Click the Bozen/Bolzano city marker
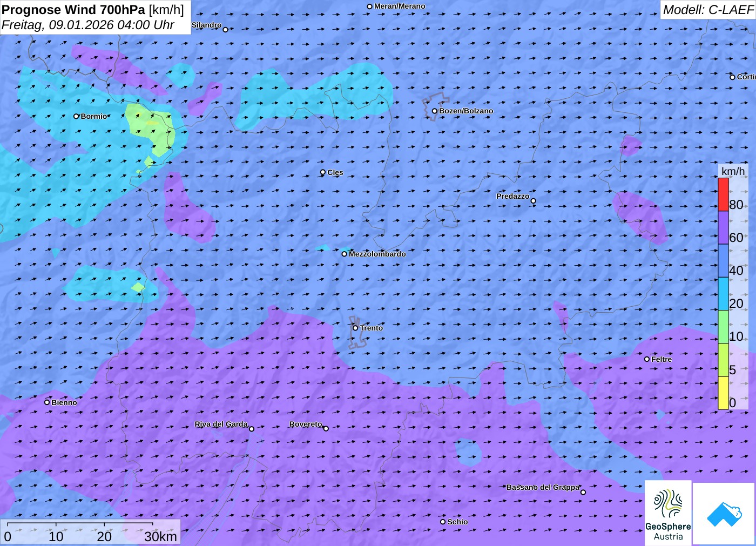Viewport: 756px width, 546px height. coord(435,111)
